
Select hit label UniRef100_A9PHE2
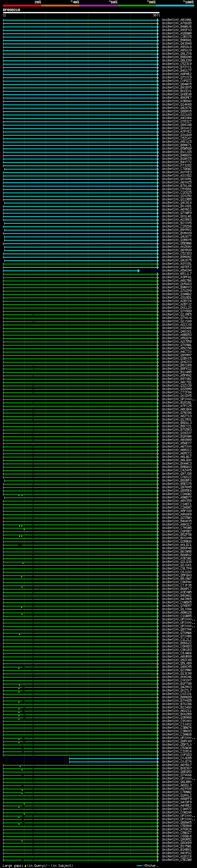[x=177, y=74]
